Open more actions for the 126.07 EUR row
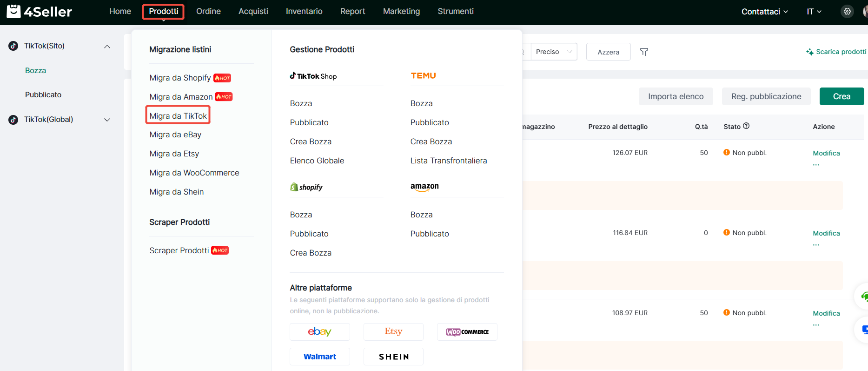Screen dimensions: 868x371 click(816, 165)
